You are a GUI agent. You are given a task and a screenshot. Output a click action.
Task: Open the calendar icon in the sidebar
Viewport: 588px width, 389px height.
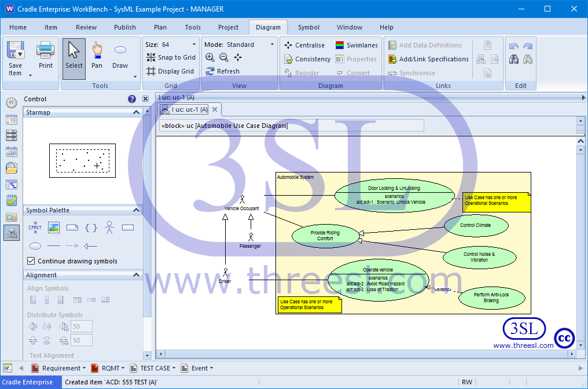[11, 152]
